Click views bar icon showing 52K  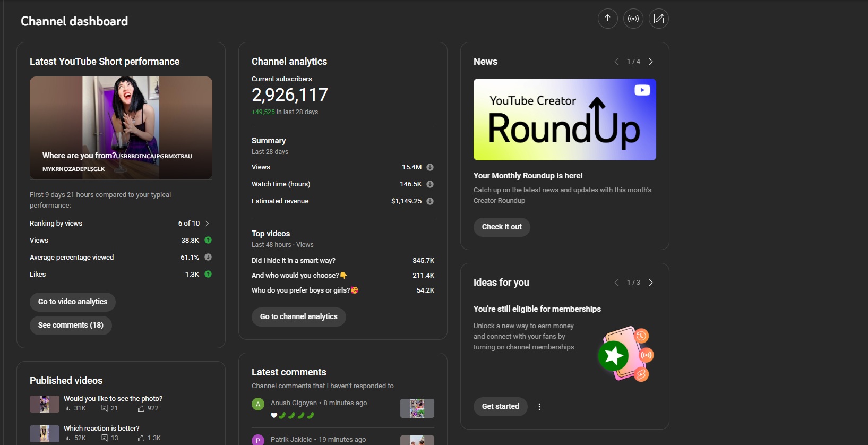(x=67, y=438)
